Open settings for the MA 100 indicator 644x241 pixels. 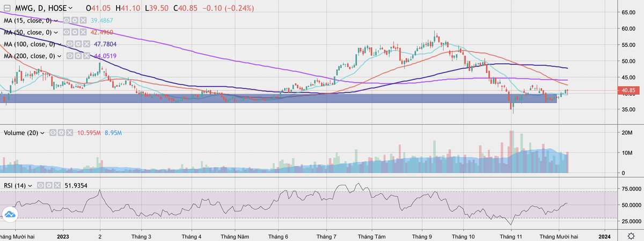(x=79, y=44)
